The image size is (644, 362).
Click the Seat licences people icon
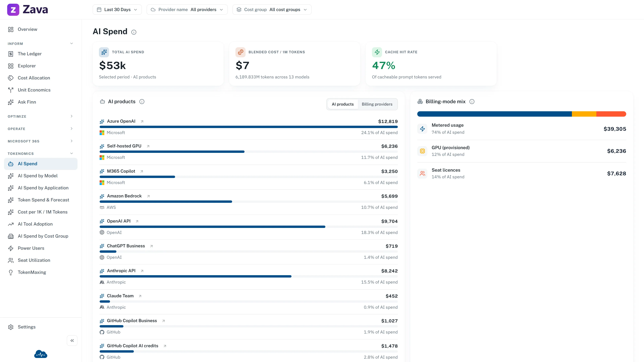coord(422,174)
